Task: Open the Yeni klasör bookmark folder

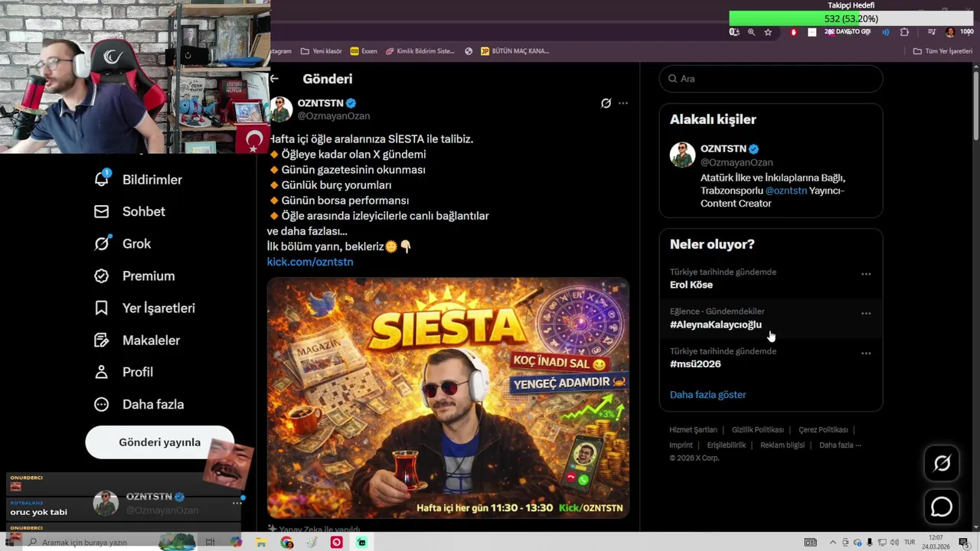Action: (322, 51)
